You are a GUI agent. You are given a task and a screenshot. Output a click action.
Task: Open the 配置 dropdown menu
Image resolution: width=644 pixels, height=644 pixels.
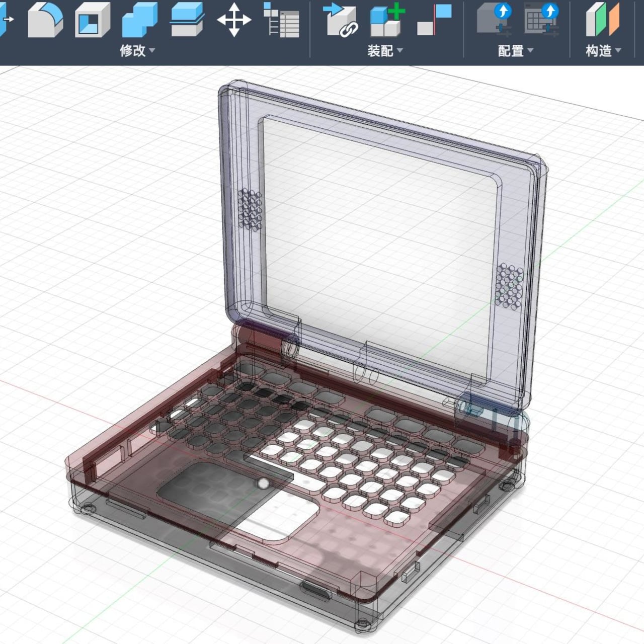516,51
